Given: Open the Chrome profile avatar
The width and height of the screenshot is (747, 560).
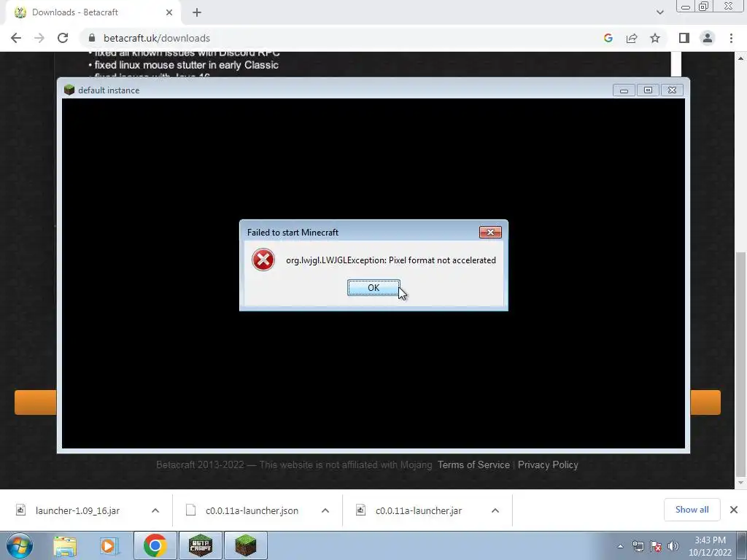Looking at the screenshot, I should 708,38.
